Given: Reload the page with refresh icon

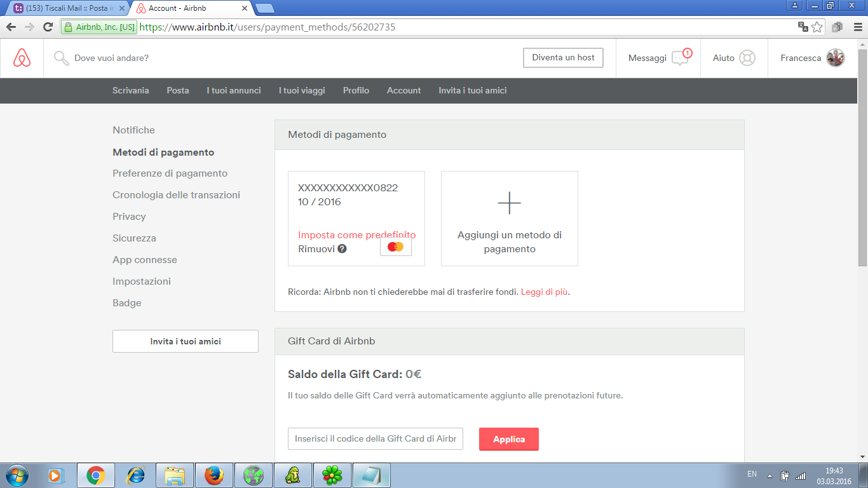Looking at the screenshot, I should click(x=48, y=27).
